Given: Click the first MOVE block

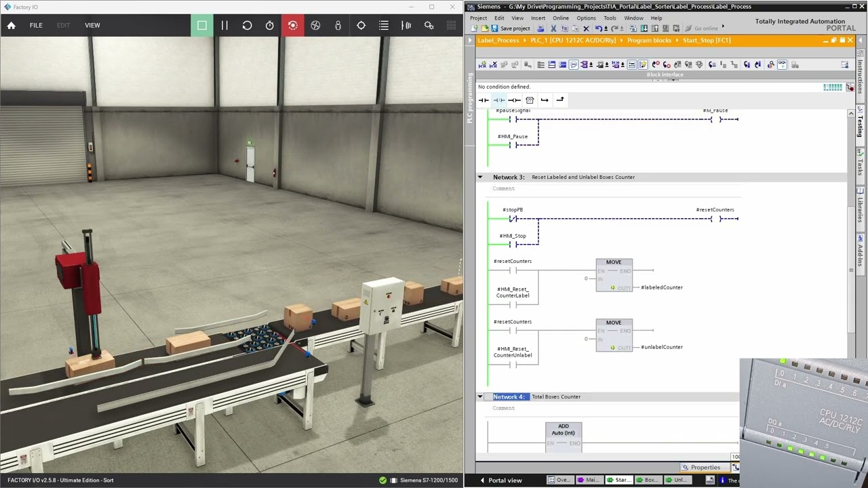Looking at the screenshot, I should [x=614, y=275].
